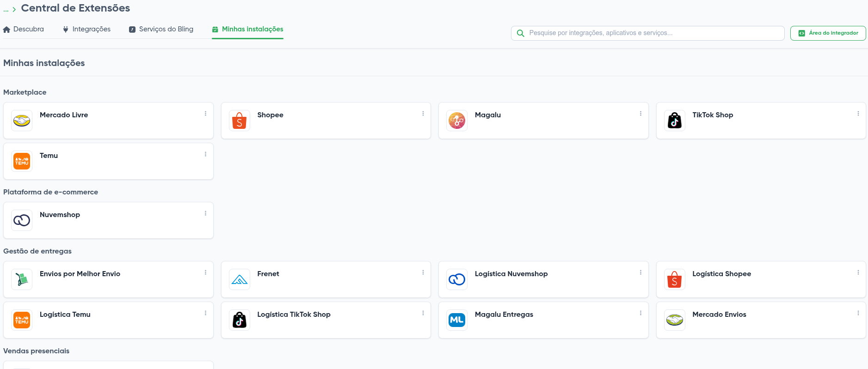This screenshot has height=369, width=868.
Task: Open options menu for Shopee card
Action: (423, 114)
